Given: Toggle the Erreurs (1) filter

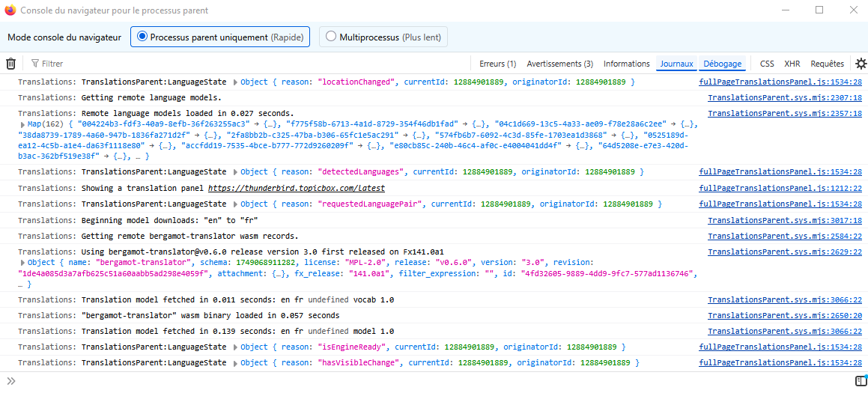Looking at the screenshot, I should tap(497, 64).
